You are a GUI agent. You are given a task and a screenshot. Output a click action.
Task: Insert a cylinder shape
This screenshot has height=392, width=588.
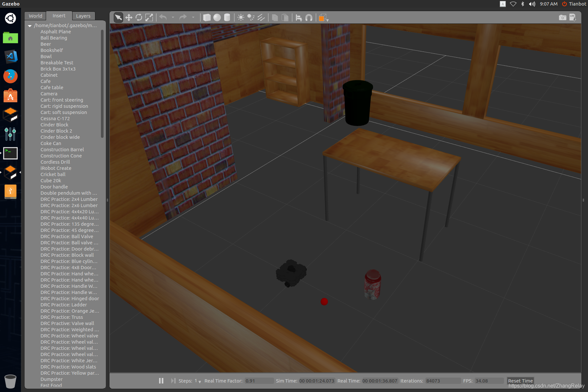(227, 17)
